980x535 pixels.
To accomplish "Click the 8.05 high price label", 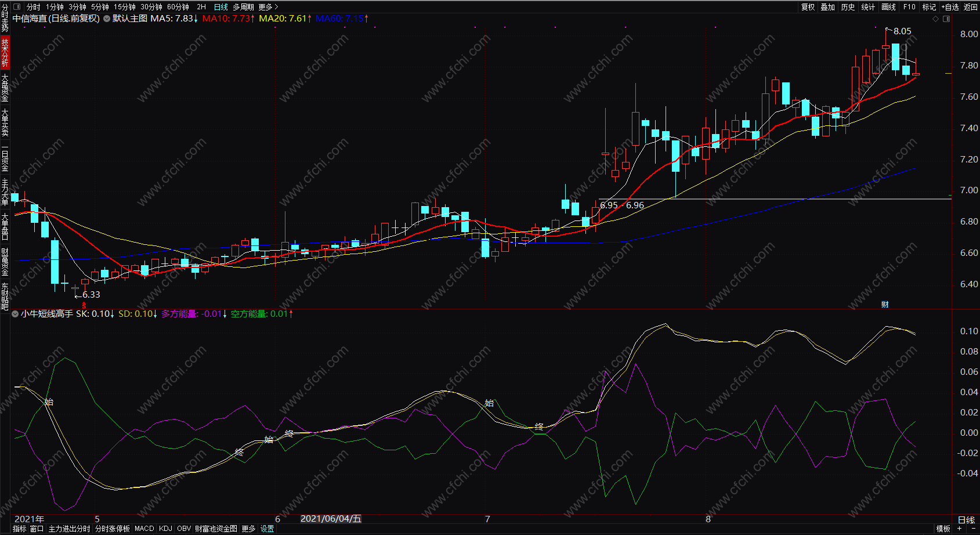I will pyautogui.click(x=902, y=31).
